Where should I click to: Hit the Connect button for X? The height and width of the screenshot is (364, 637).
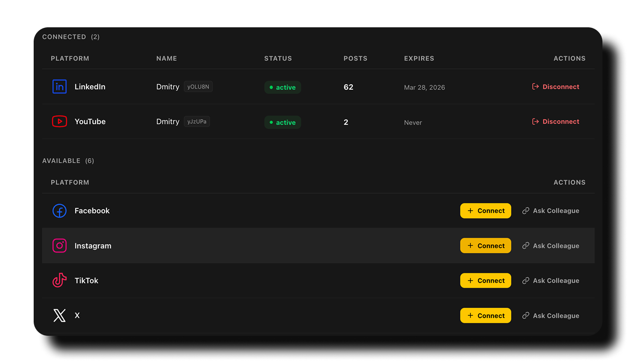485,315
